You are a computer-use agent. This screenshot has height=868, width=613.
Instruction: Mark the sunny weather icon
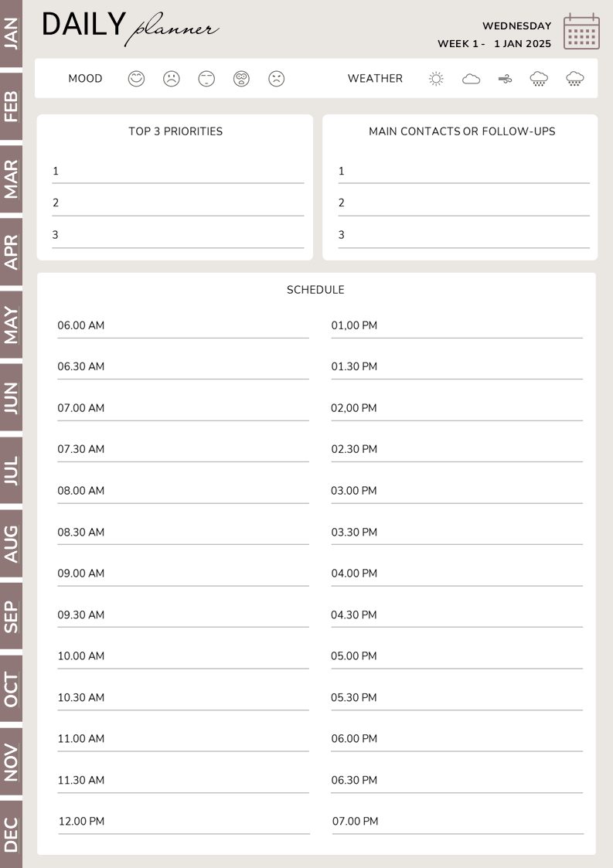(436, 79)
